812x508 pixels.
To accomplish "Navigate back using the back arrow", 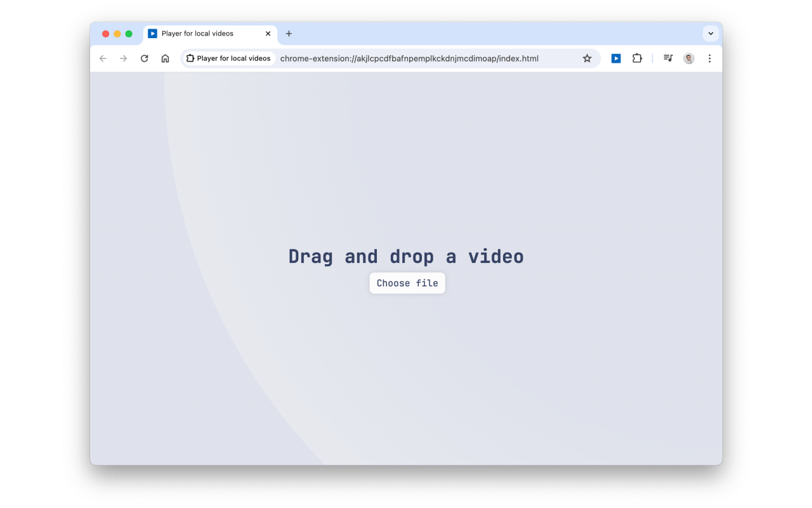I will tap(103, 58).
